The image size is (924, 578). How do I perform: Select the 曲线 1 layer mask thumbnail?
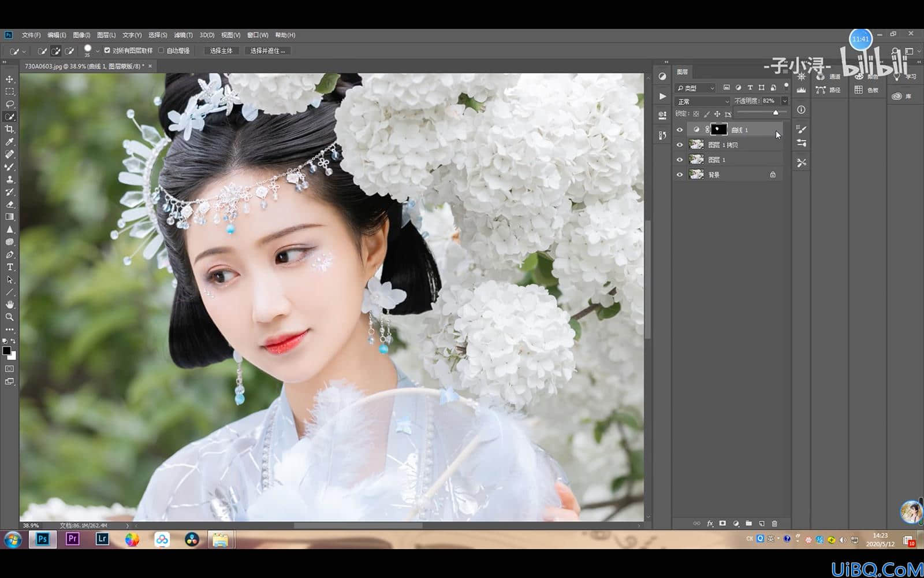[718, 129]
